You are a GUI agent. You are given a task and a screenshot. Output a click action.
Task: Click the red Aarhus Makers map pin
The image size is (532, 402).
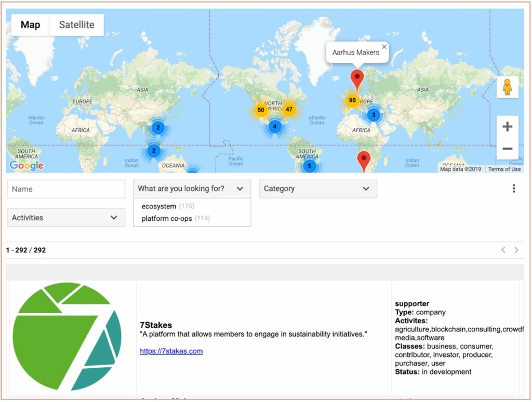[356, 78]
